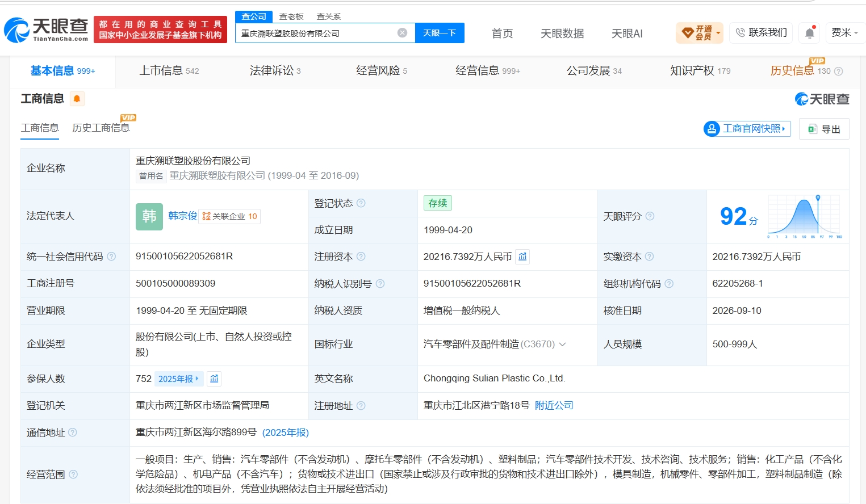Click the 工商注册号 value 500105000089309
Image resolution: width=866 pixels, height=504 pixels.
(x=175, y=283)
